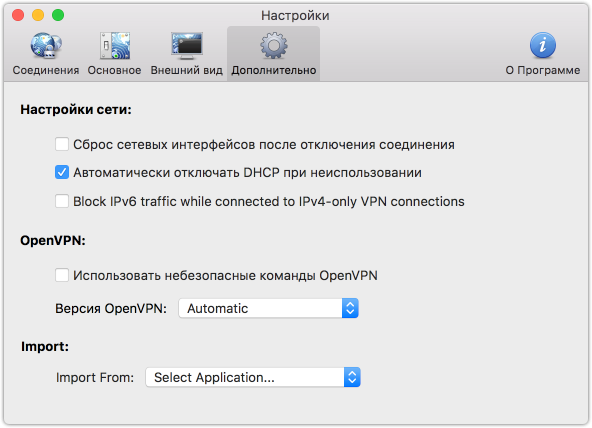The image size is (592, 428).
Task: Switch to the Внешний вид tab label
Action: pos(187,70)
